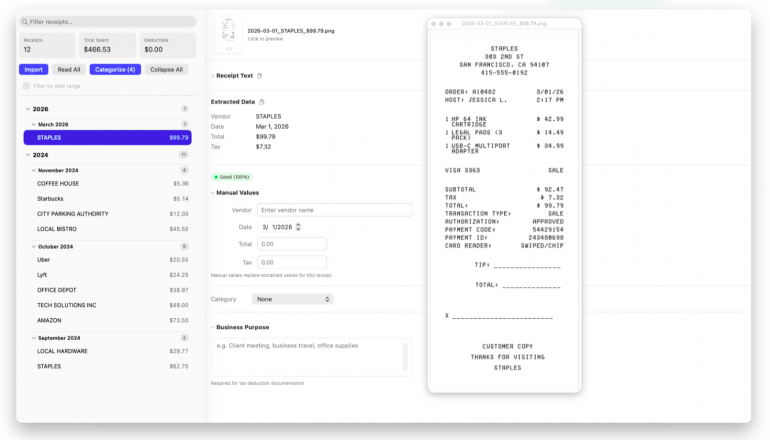Screen dimensions: 770x440
Task: Collapse the March 2026 group
Action: click(33, 124)
